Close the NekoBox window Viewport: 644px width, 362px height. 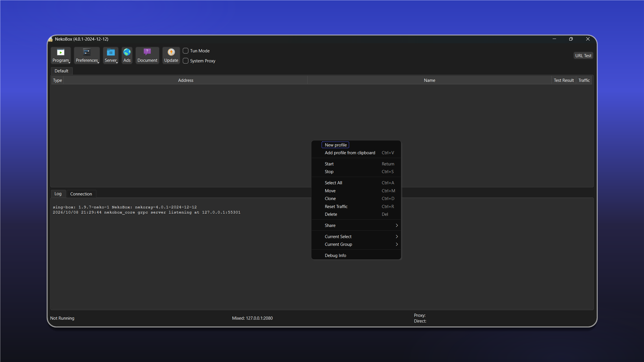pos(588,39)
